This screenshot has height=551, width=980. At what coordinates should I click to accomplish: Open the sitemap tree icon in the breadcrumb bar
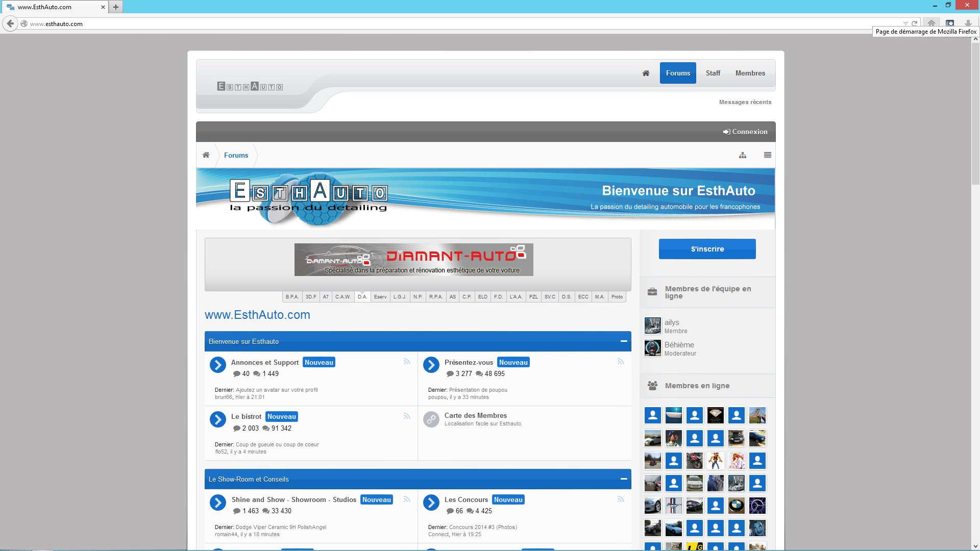pyautogui.click(x=743, y=155)
